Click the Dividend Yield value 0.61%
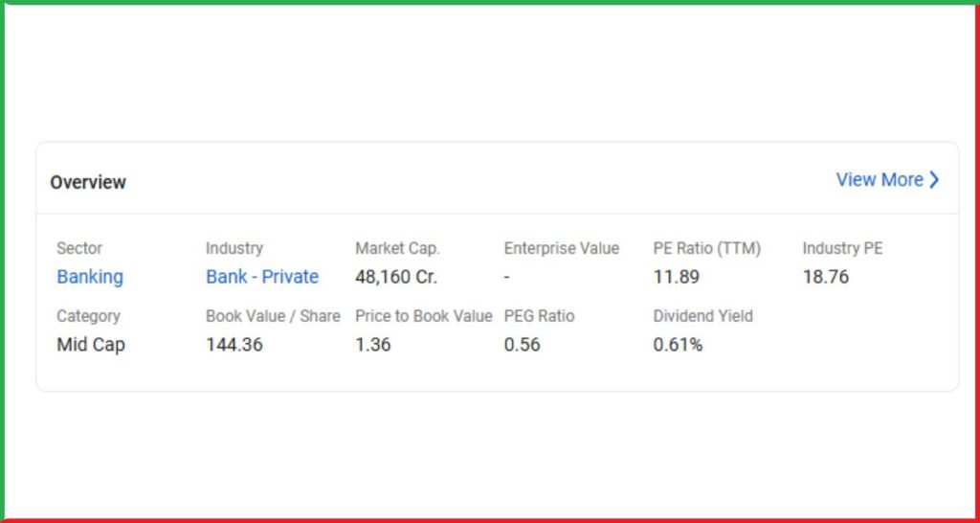980x523 pixels. 678,345
